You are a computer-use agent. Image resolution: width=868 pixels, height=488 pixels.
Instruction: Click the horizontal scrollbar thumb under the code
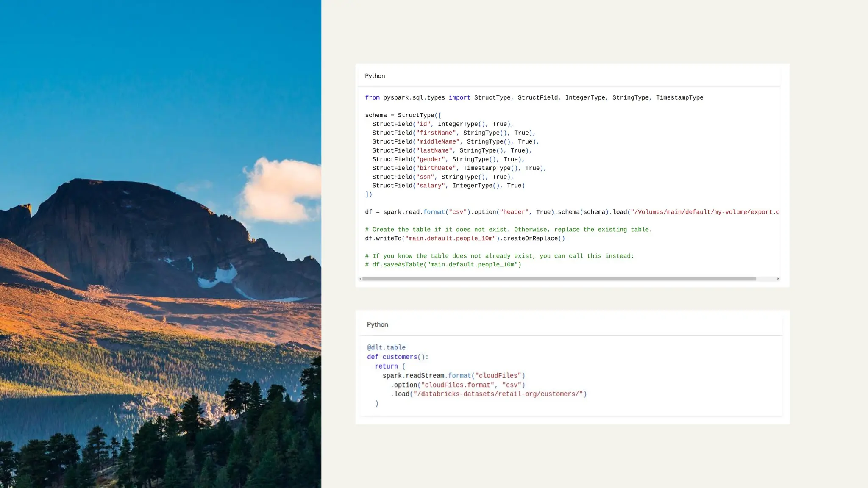559,279
